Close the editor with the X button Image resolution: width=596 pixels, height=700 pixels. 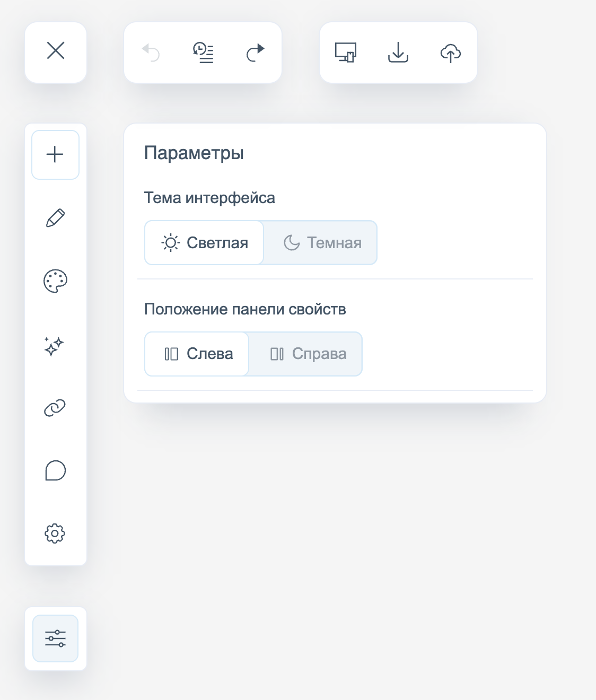coord(56,51)
